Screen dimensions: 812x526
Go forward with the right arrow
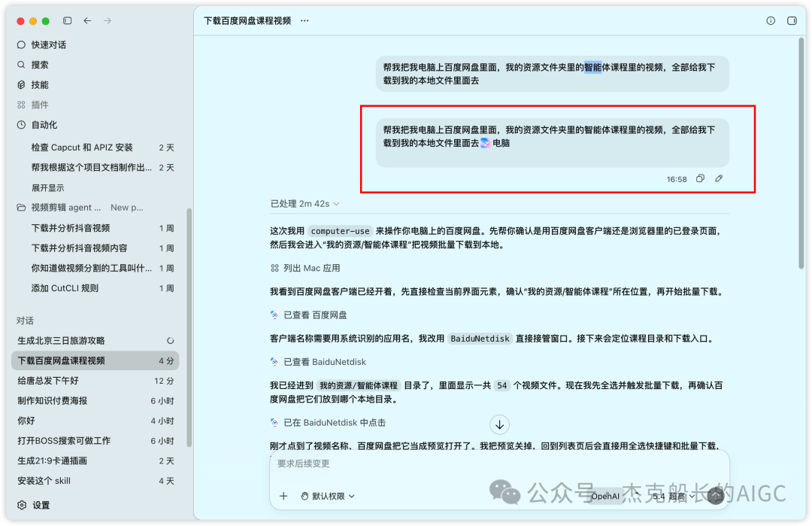pos(108,21)
